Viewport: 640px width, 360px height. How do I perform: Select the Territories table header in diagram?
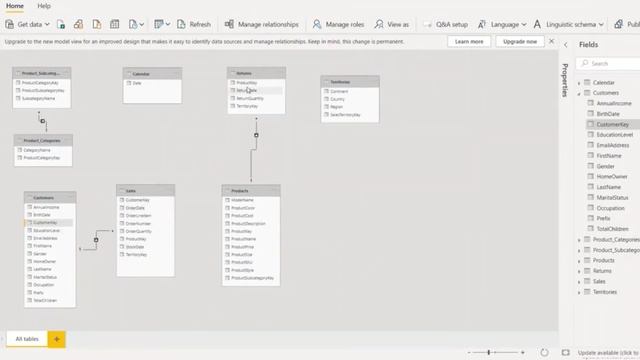click(x=350, y=82)
